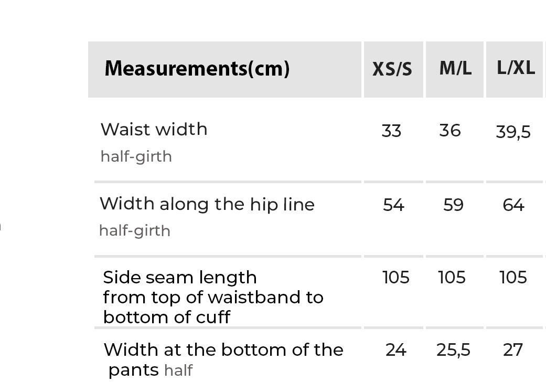Click hip line value 64
The image size is (546, 392).
(x=513, y=205)
